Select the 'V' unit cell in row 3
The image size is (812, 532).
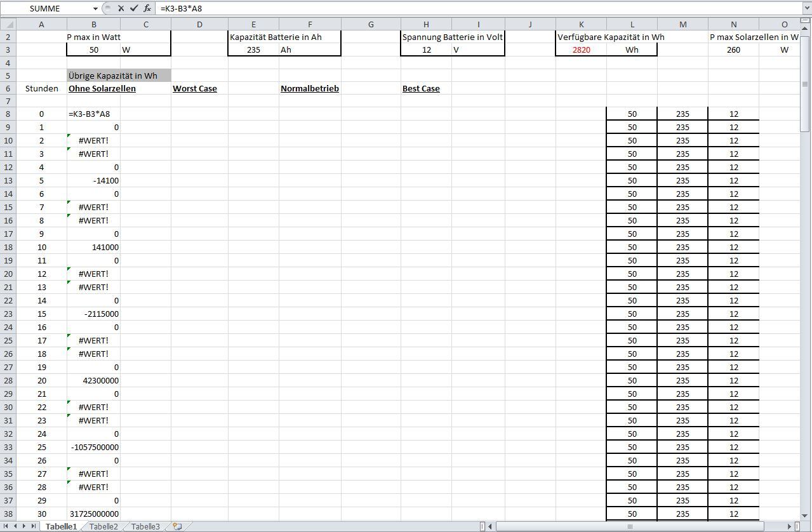pos(478,50)
